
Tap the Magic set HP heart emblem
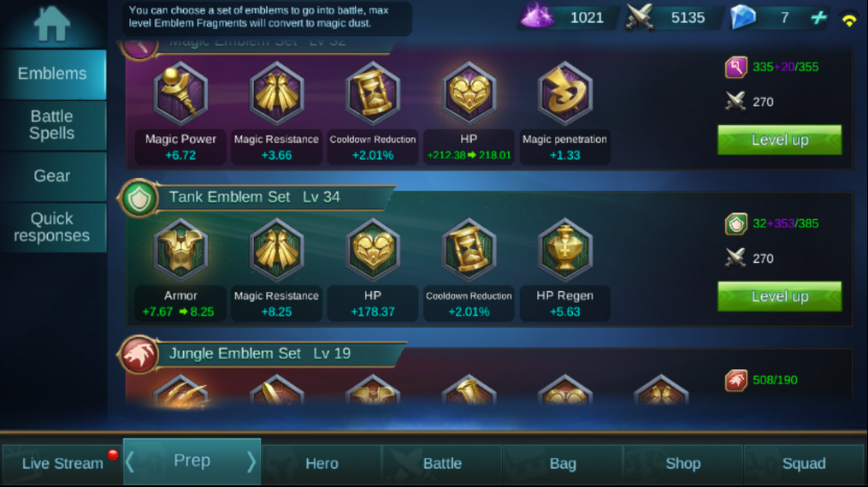click(x=469, y=93)
